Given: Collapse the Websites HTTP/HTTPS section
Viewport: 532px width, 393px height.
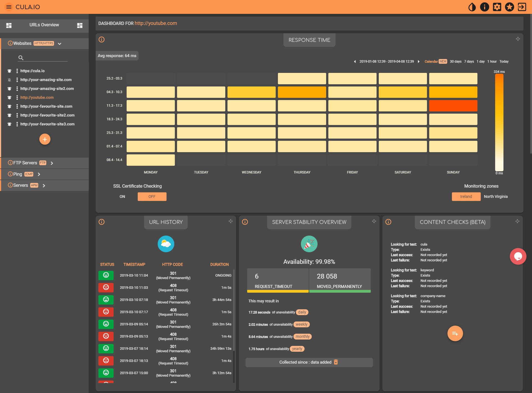Looking at the screenshot, I should 60,44.
